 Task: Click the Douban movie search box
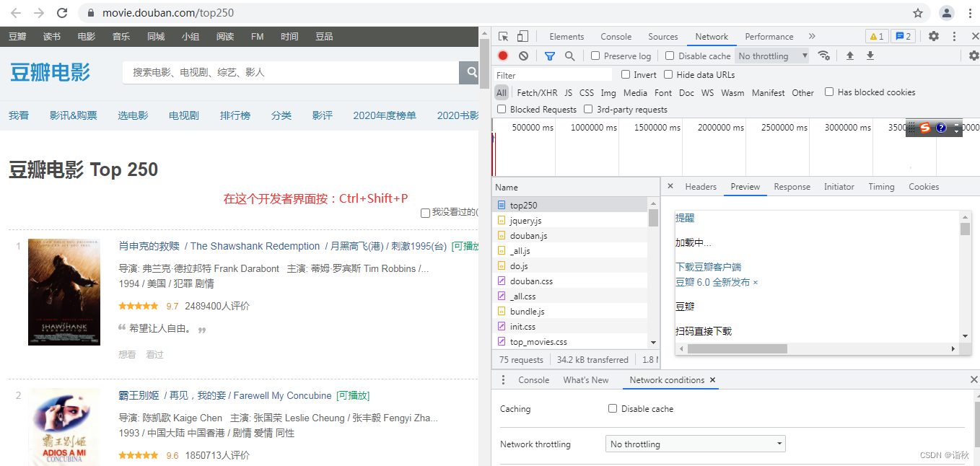[x=291, y=72]
